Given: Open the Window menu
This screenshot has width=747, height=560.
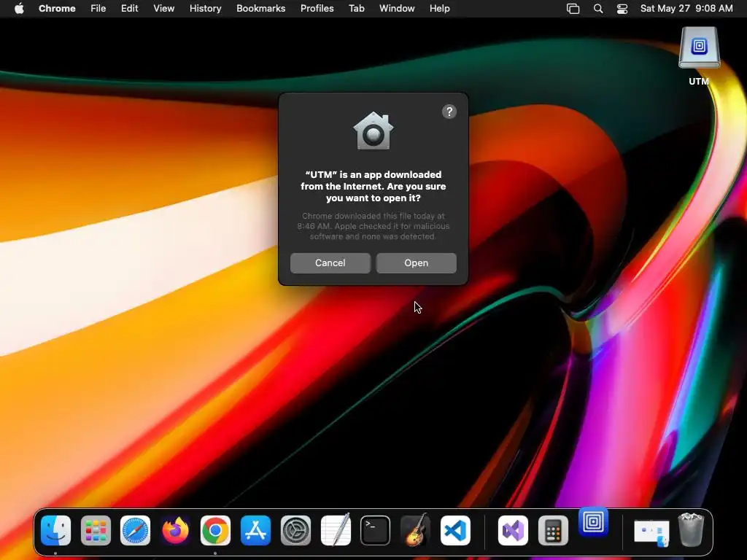Looking at the screenshot, I should [x=397, y=8].
